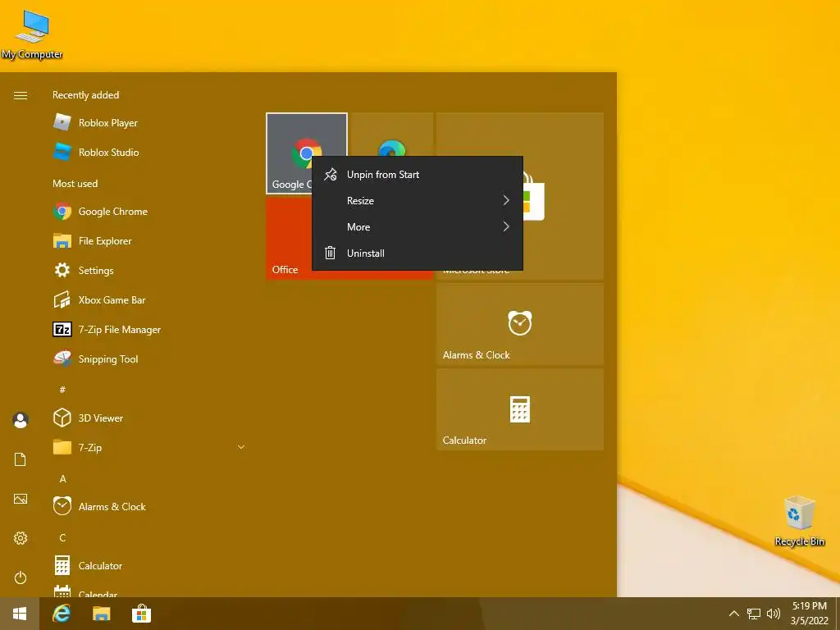The image size is (840, 630).
Task: Open 3D Viewer app
Action: pos(150,418)
